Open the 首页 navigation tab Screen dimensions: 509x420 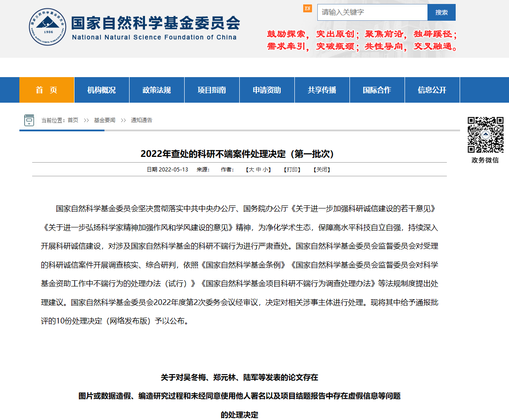[47, 90]
